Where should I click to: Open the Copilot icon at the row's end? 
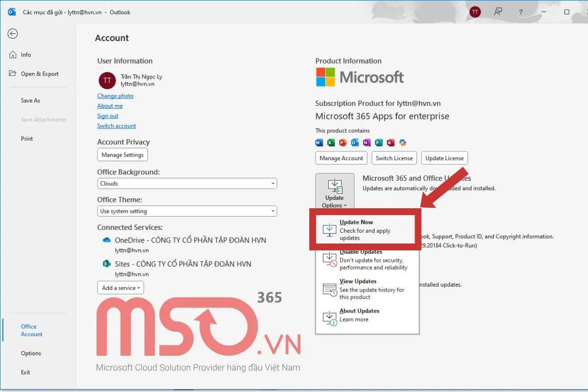pos(402,142)
